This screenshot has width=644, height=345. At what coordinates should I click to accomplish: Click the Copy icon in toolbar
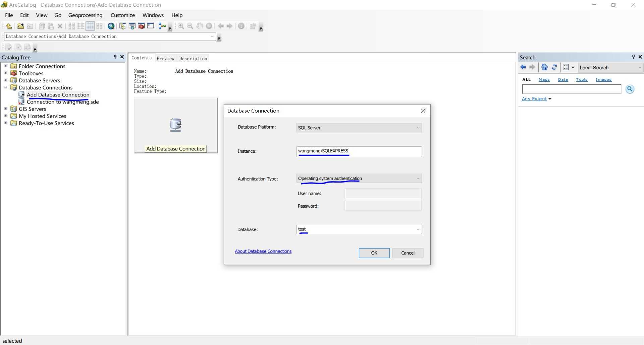point(42,26)
